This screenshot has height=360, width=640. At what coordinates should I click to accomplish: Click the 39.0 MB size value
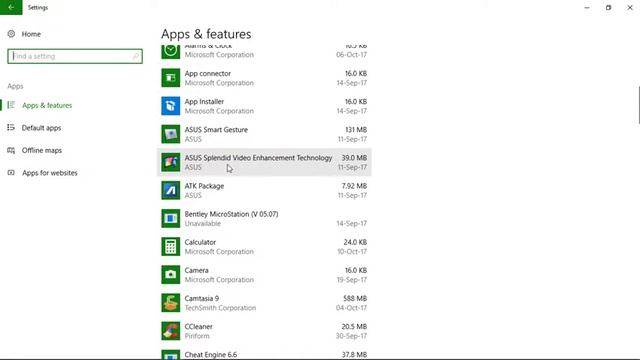click(x=354, y=158)
